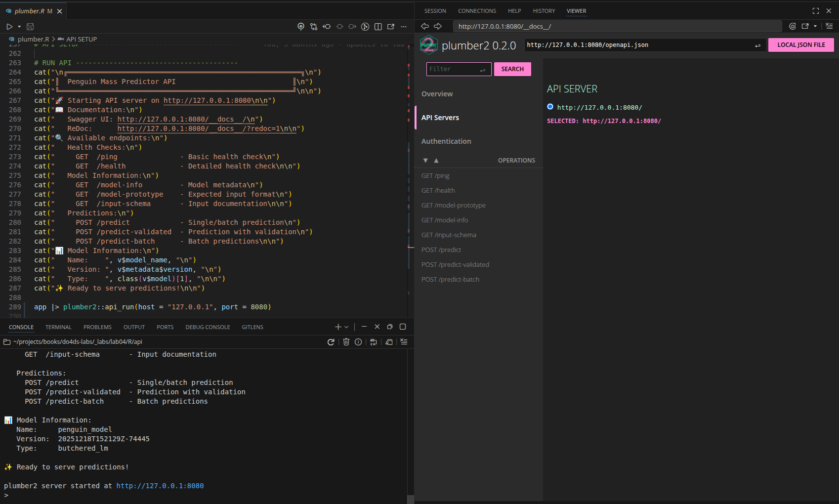Image resolution: width=839 pixels, height=504 pixels.
Task: Reload the viewer page
Action: pos(793,26)
